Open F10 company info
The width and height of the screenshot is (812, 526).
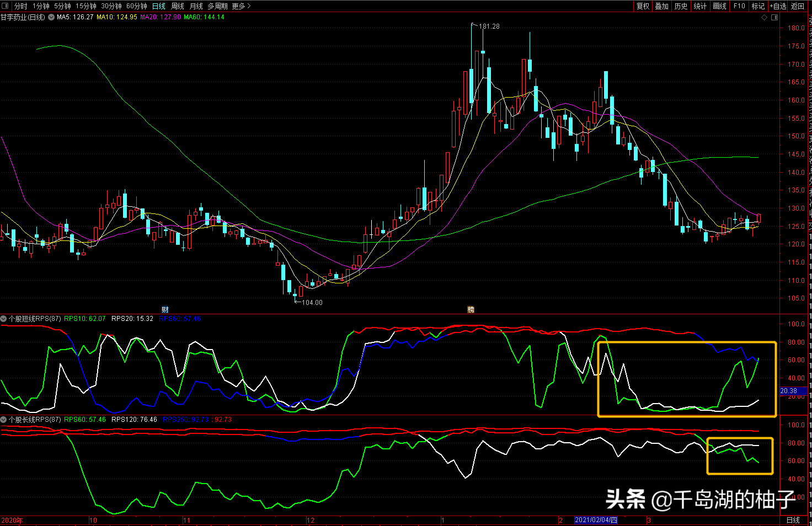[739, 6]
